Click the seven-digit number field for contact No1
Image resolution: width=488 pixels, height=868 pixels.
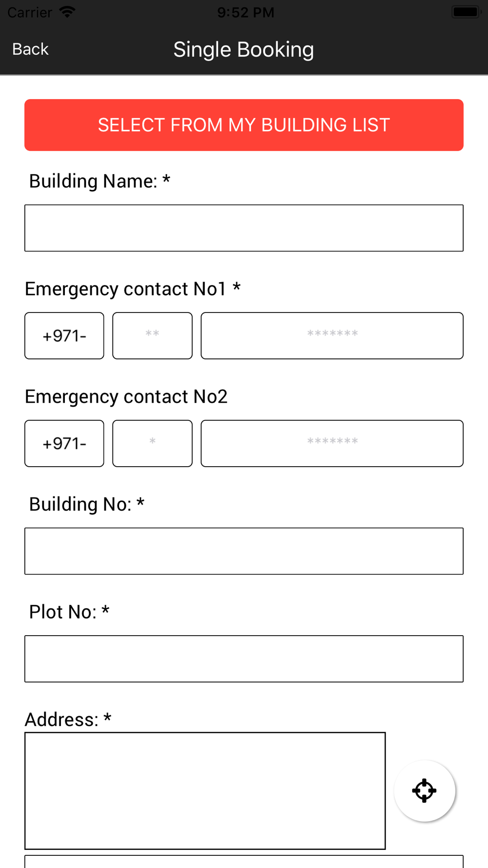[x=332, y=336]
